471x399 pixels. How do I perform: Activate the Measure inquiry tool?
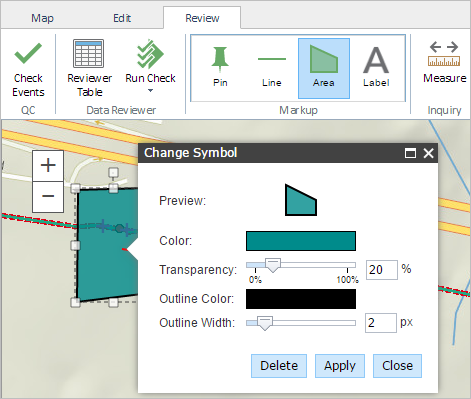[x=444, y=63]
